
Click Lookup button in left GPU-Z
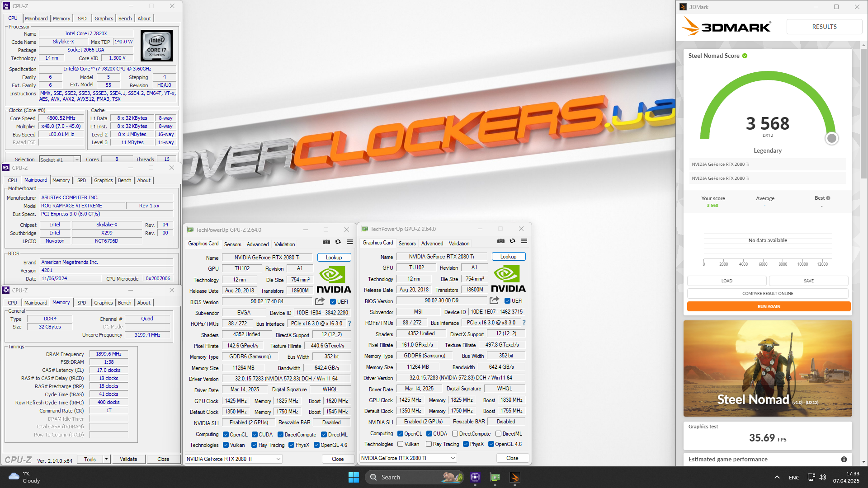coord(334,258)
